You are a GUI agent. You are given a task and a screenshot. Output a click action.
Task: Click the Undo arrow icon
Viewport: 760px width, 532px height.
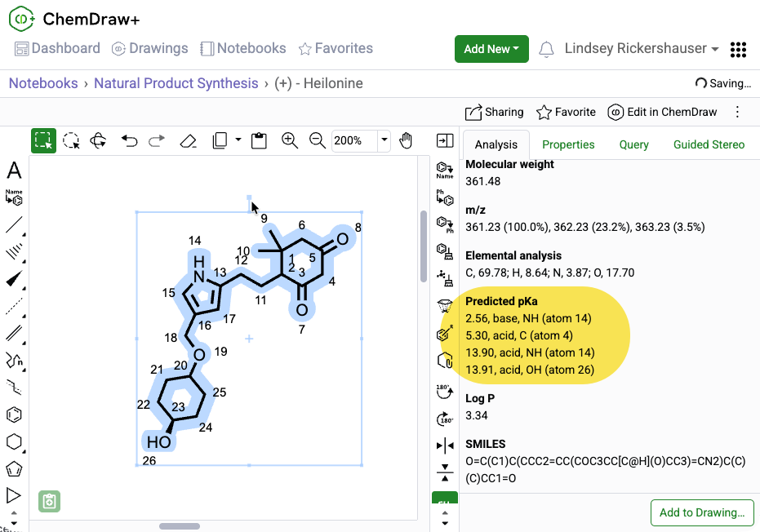(x=129, y=141)
